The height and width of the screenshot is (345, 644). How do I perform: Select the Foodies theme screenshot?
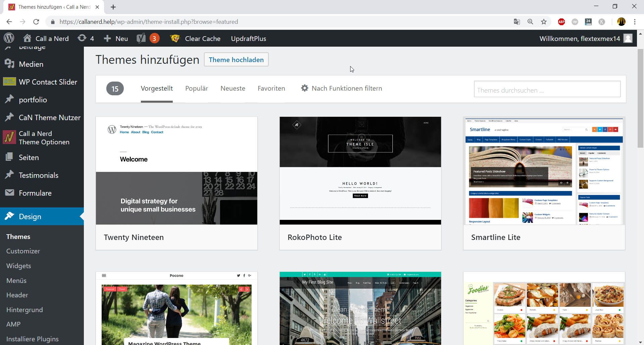(544, 308)
